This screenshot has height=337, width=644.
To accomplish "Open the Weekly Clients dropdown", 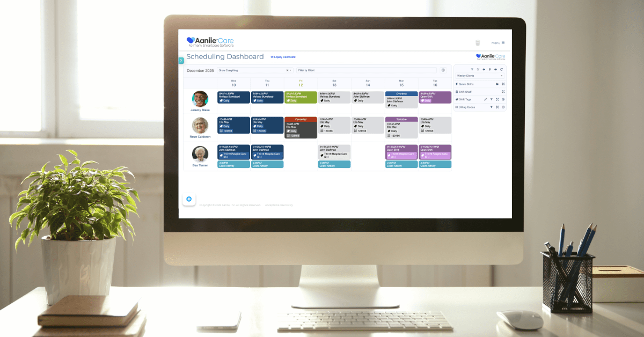I will [x=480, y=76].
